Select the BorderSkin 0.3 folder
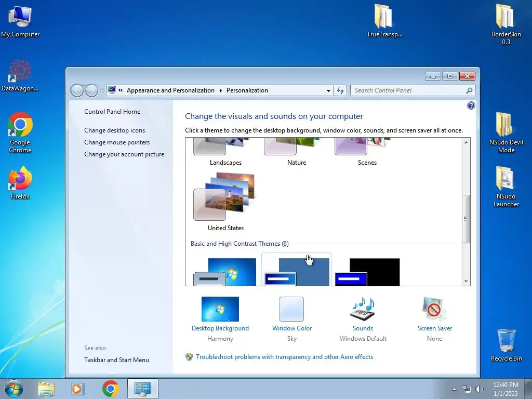Viewport: 532px width, 399px height. tap(506, 24)
